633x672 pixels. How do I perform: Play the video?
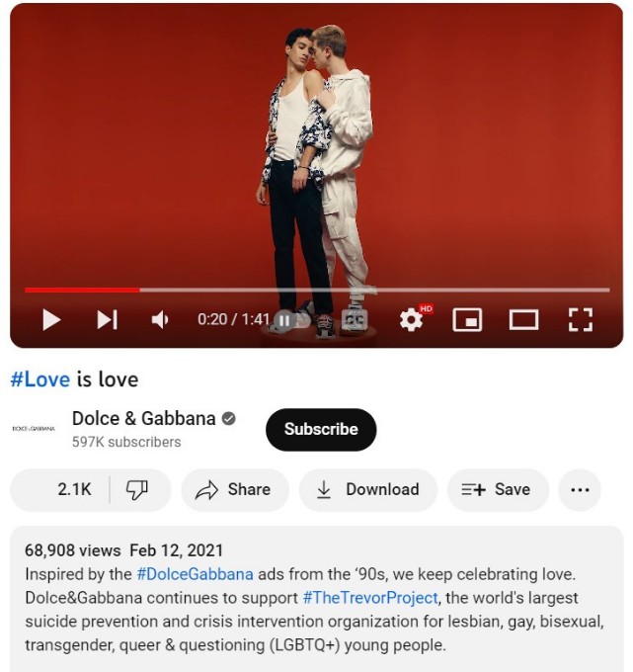[x=51, y=320]
